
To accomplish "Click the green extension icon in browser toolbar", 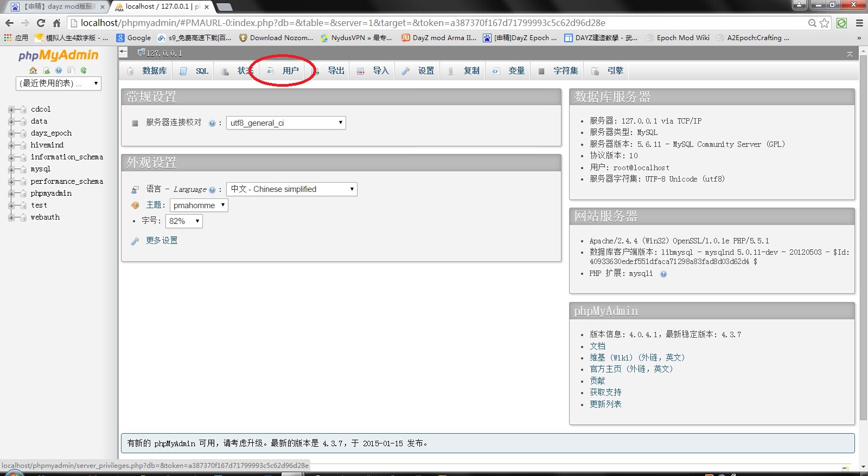I will (841, 23).
